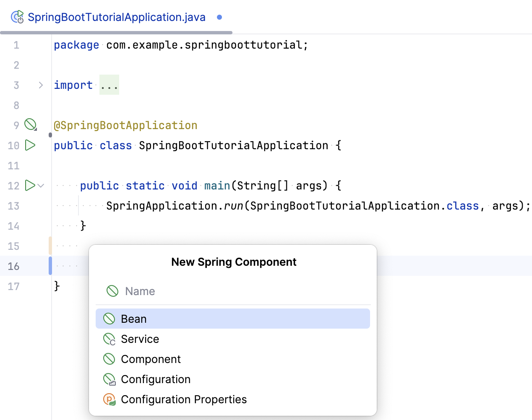Select Component in the New Spring Component popup

(151, 359)
